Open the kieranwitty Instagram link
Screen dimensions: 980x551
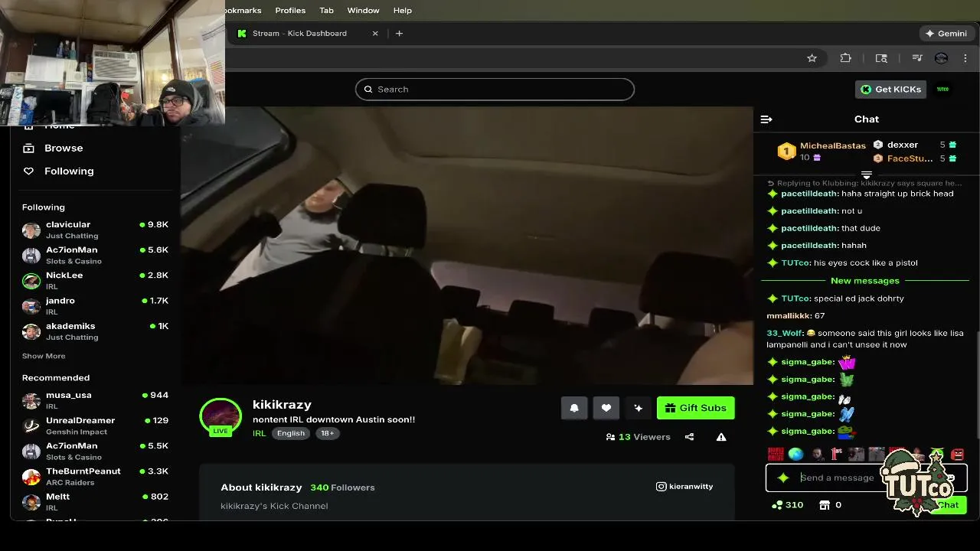[684, 487]
